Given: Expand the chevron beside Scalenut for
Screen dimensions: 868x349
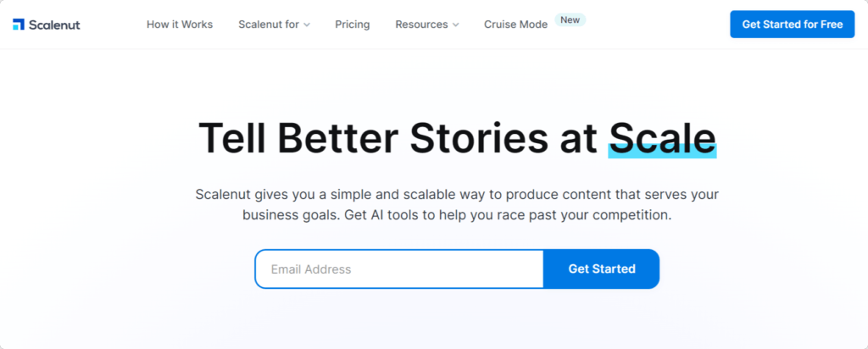Looking at the screenshot, I should pyautogui.click(x=307, y=25).
